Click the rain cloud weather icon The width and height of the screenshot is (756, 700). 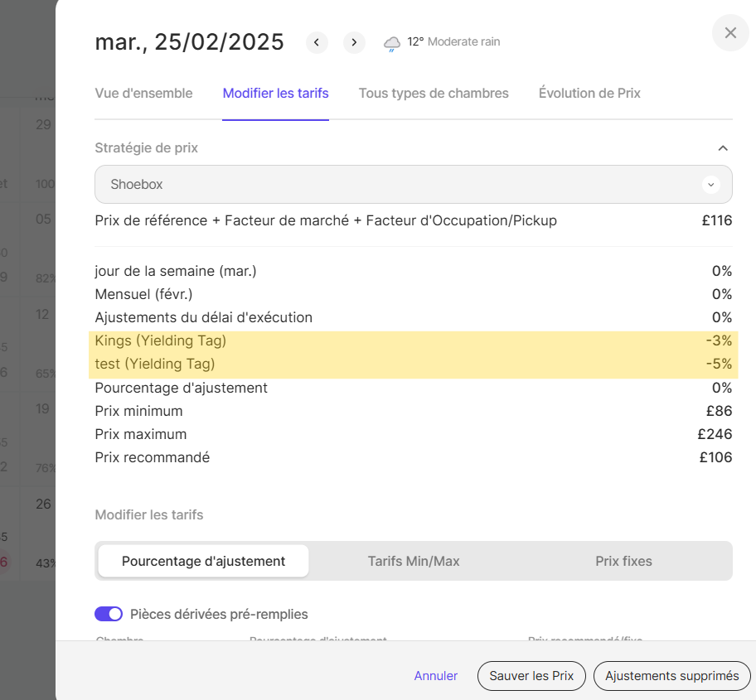click(x=391, y=43)
